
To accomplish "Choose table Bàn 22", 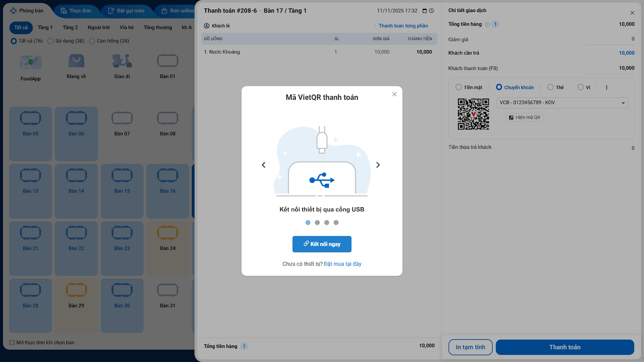I will 76,248.
